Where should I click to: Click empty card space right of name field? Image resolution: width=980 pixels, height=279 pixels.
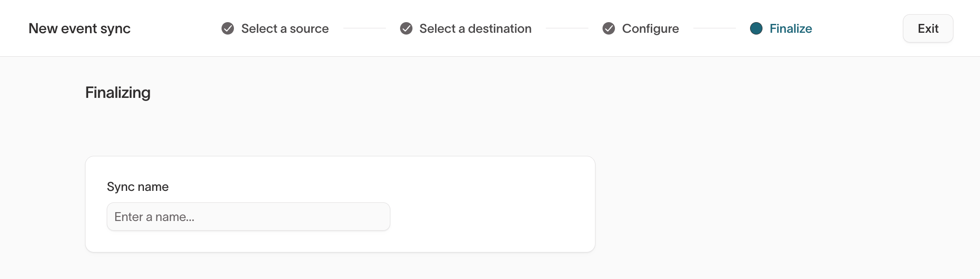pyautogui.click(x=492, y=217)
